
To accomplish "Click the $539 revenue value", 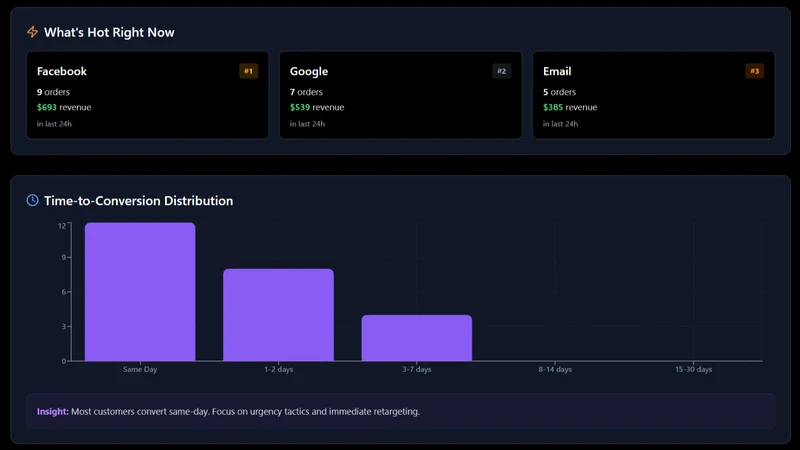I will 299,107.
